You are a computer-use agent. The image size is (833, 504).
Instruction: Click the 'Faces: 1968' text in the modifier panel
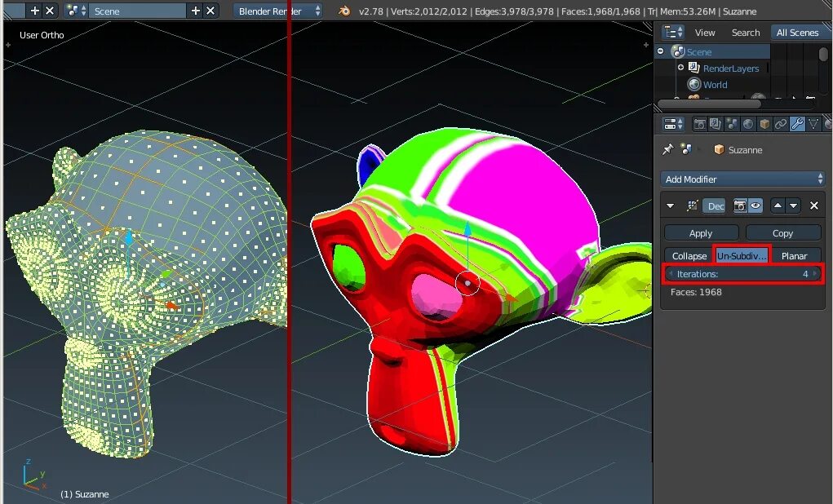coord(696,292)
